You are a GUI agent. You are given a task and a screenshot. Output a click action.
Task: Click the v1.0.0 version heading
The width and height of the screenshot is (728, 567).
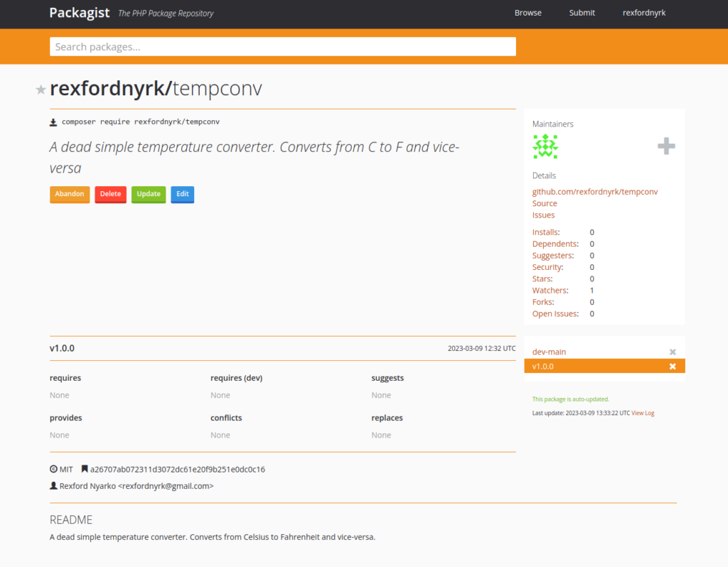click(62, 348)
